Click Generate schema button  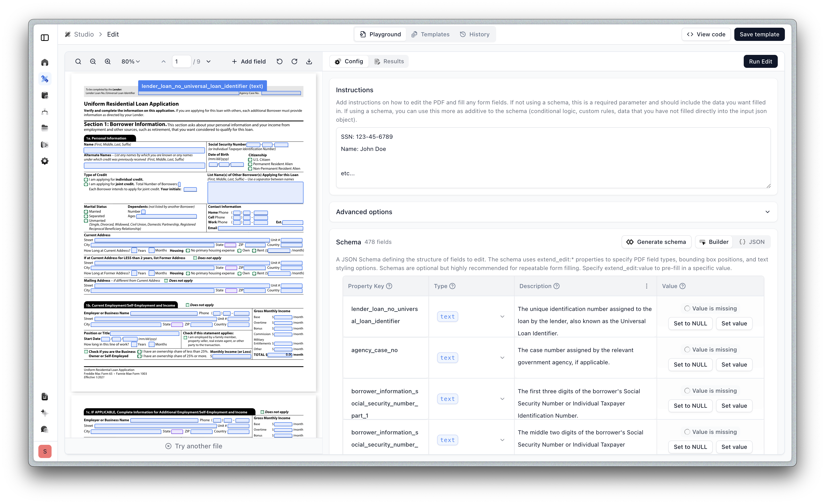coord(656,242)
